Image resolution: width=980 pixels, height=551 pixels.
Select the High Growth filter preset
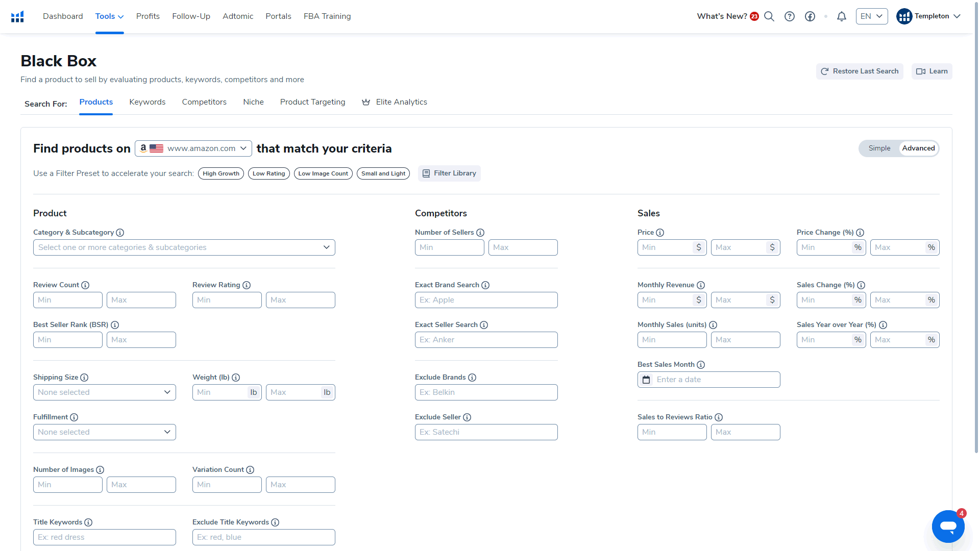[x=220, y=173]
